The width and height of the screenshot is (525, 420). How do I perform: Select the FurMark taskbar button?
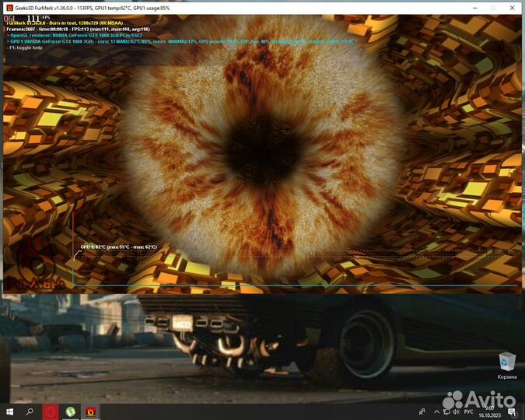91,411
